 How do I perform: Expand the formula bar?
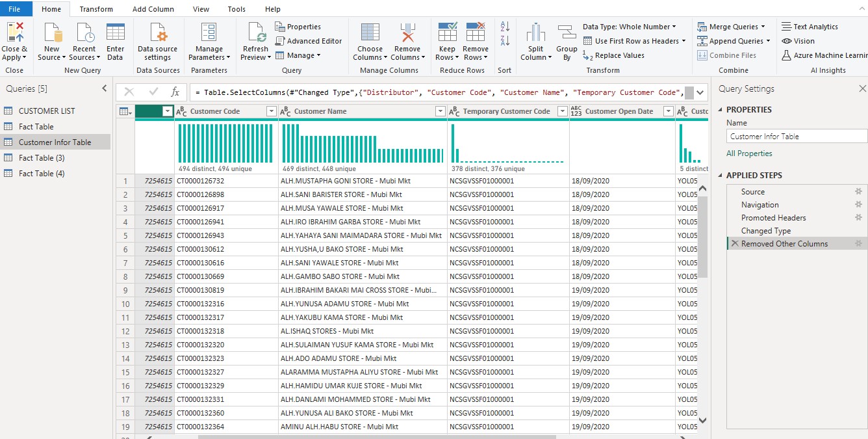700,92
